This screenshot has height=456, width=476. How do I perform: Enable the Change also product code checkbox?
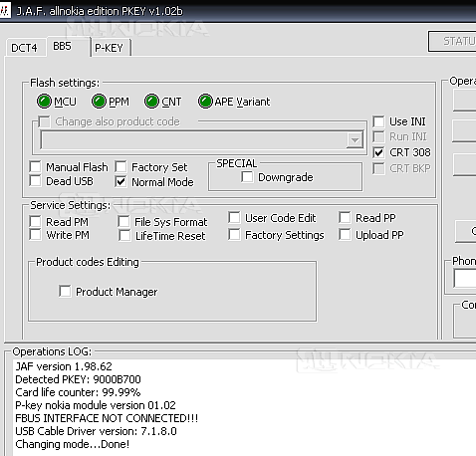click(44, 121)
